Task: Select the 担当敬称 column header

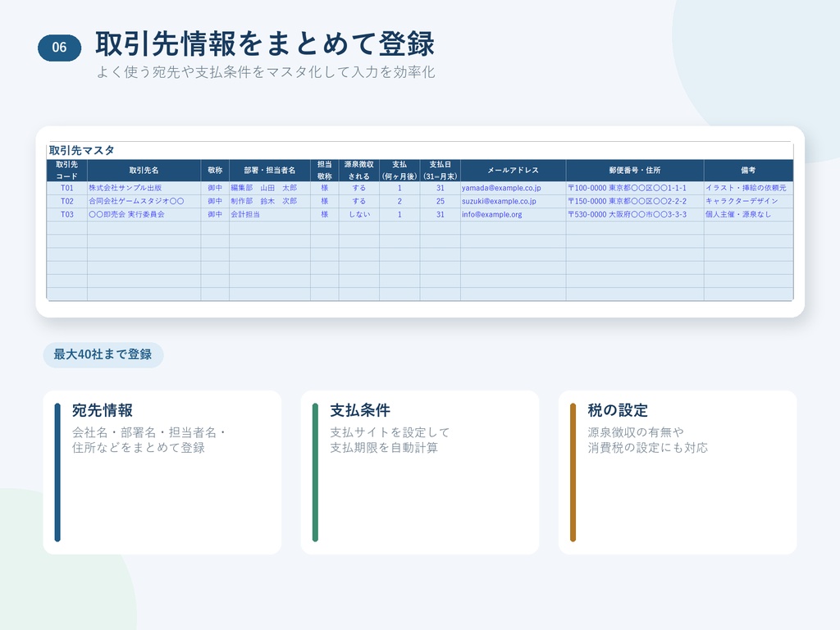Action: click(325, 171)
